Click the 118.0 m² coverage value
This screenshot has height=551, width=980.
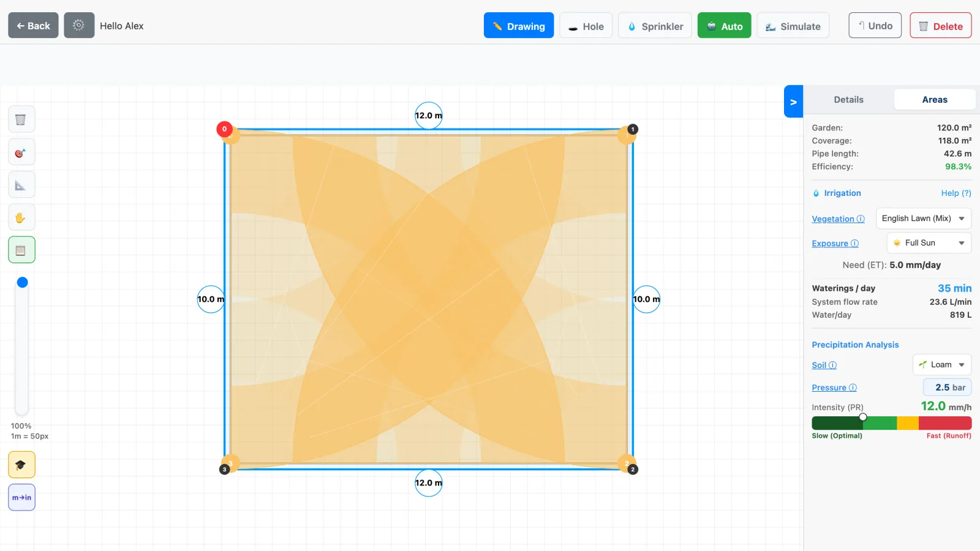pyautogui.click(x=954, y=141)
